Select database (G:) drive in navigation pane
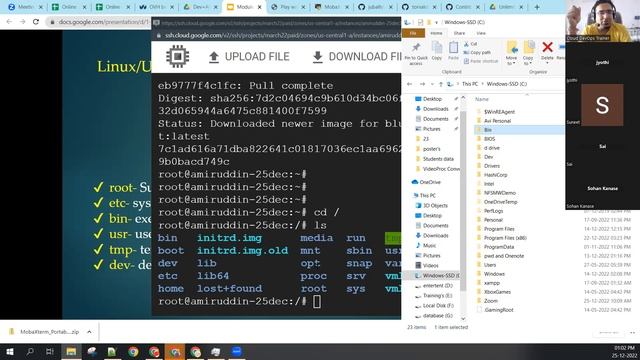Viewport: 640px width, 360px height. [438, 316]
